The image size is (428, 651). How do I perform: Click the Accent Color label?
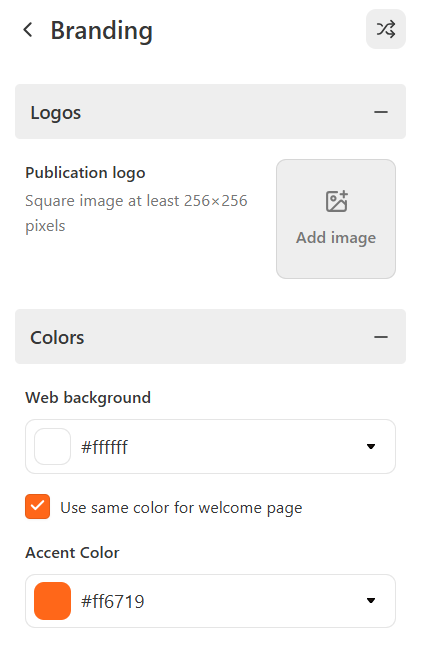72,553
